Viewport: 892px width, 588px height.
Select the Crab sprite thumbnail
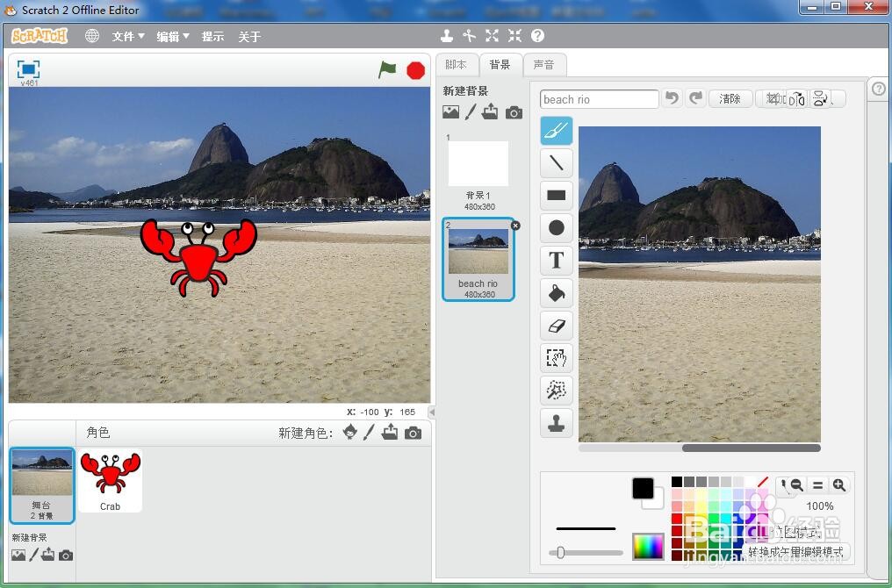pos(111,481)
